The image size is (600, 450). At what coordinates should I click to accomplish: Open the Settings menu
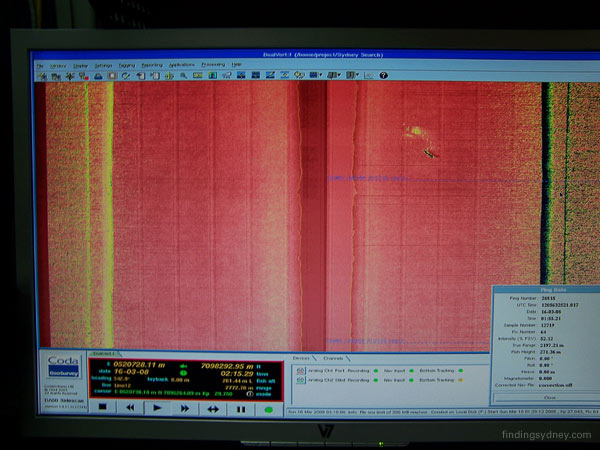[103, 66]
